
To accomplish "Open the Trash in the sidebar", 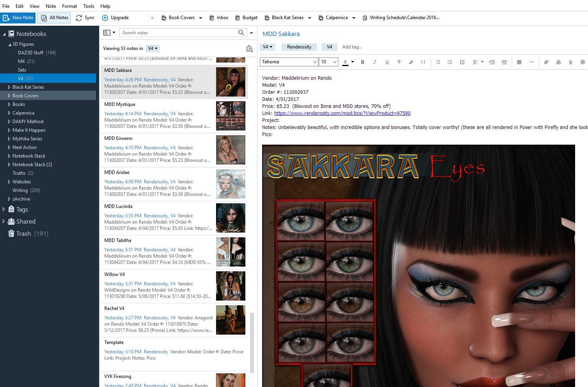I will click(28, 233).
